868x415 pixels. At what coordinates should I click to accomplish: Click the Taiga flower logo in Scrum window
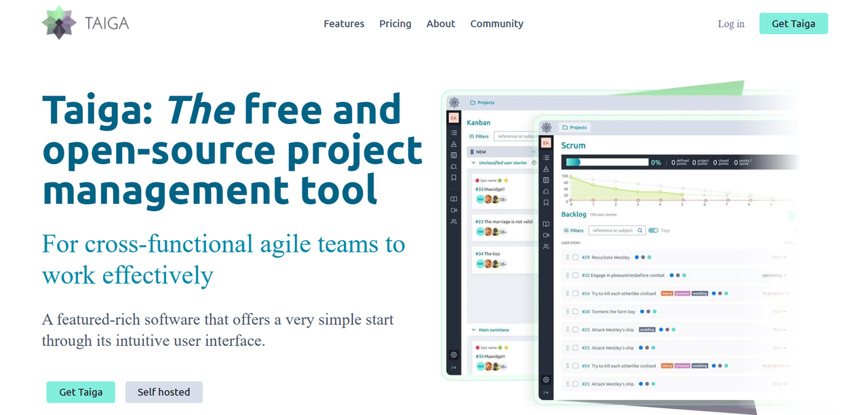[x=546, y=127]
